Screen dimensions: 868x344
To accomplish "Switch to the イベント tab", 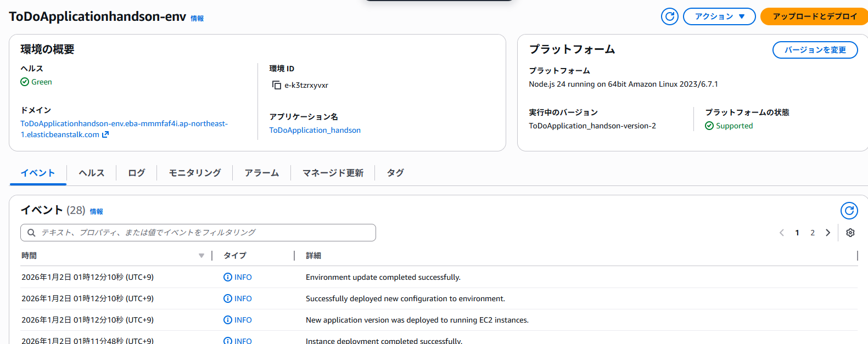I will (38, 173).
